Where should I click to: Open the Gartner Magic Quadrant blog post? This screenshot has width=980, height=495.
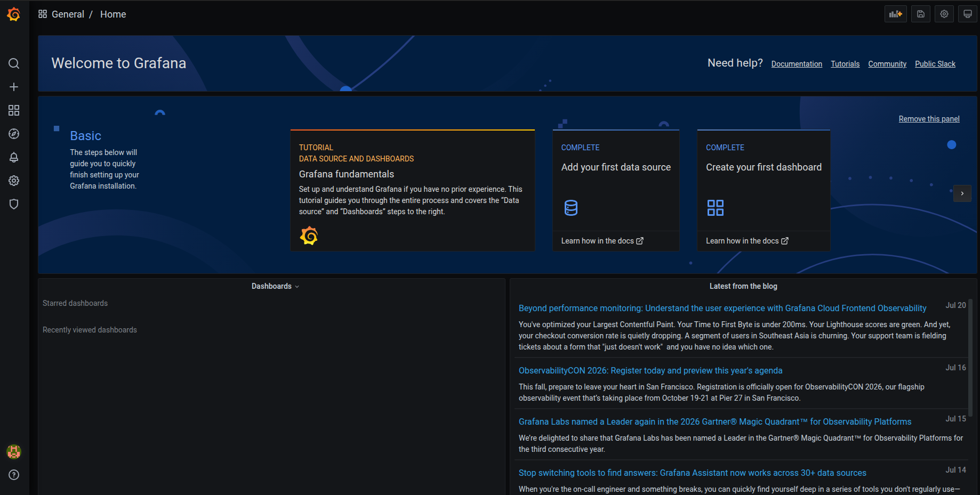pos(715,421)
